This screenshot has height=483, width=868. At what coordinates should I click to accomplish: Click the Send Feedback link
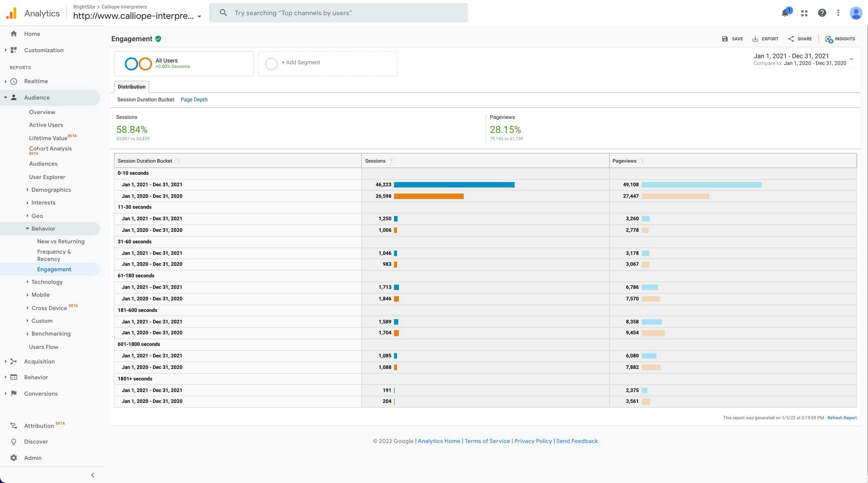click(x=577, y=441)
